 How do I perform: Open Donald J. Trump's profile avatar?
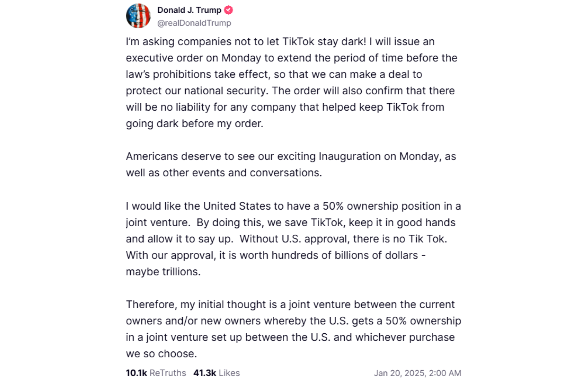[x=138, y=16]
